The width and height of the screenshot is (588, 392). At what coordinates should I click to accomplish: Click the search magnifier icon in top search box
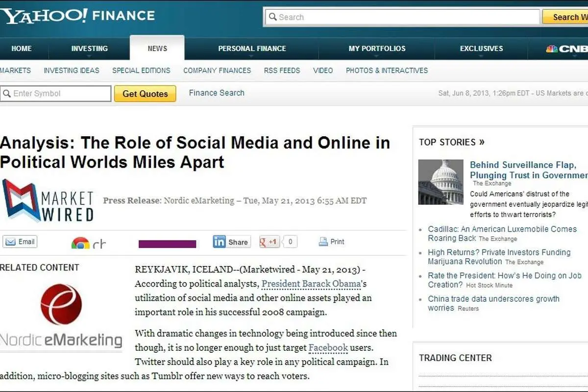[x=272, y=17]
